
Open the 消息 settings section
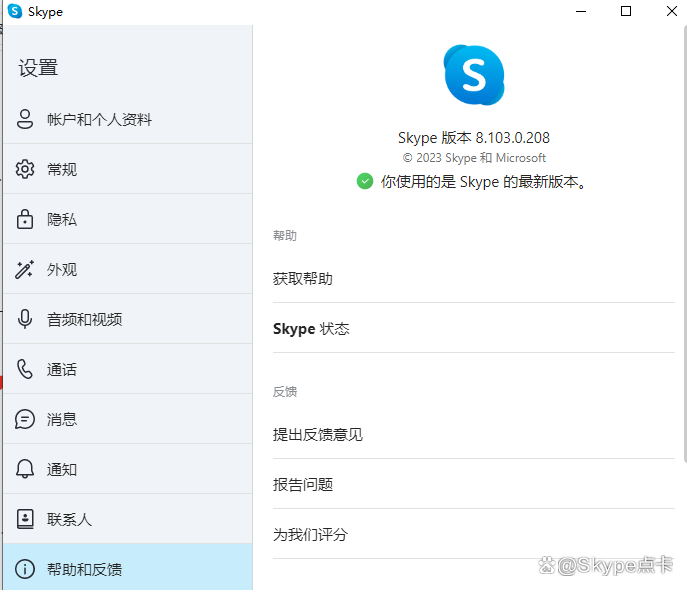[x=128, y=419]
